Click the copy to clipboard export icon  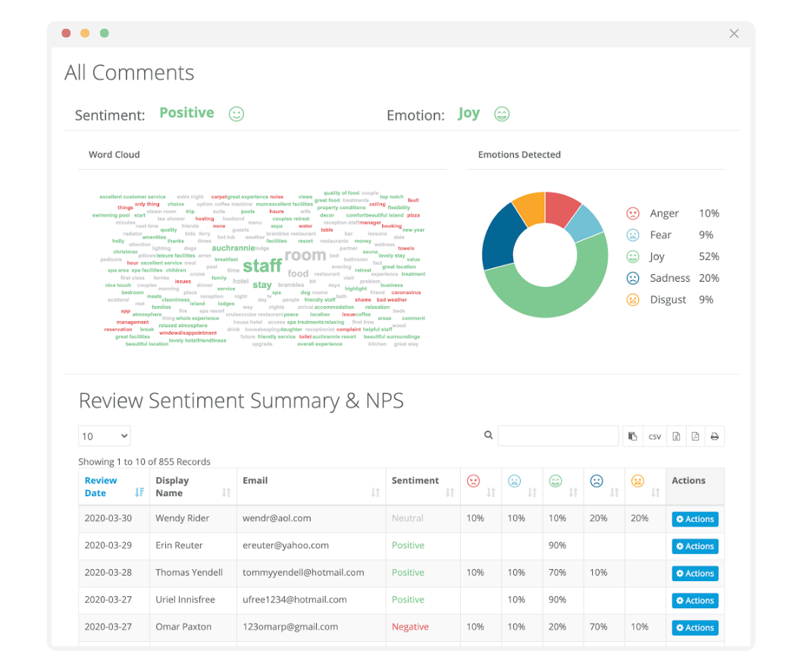(632, 436)
